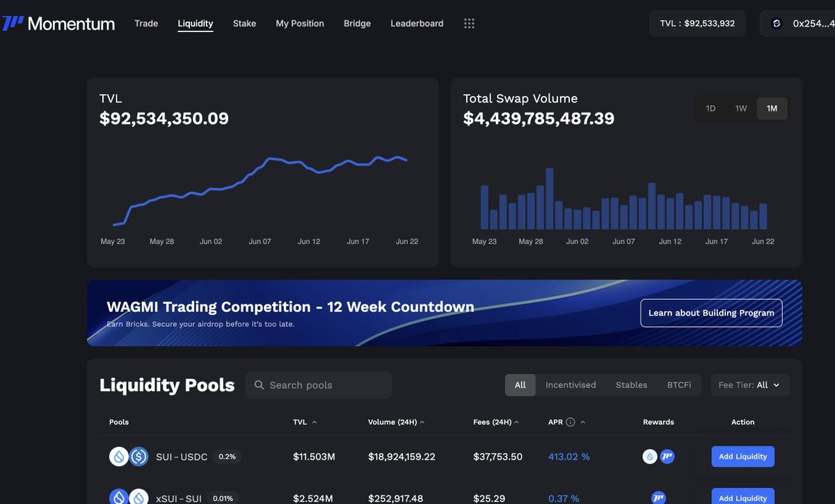Click the swap volume total $4,439,785,487.39
The image size is (835, 504).
[539, 119]
